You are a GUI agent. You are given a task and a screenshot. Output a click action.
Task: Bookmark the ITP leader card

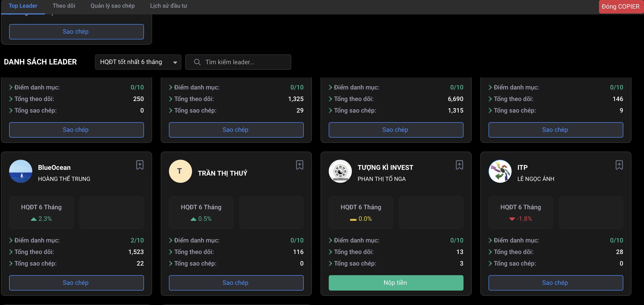[x=619, y=165]
